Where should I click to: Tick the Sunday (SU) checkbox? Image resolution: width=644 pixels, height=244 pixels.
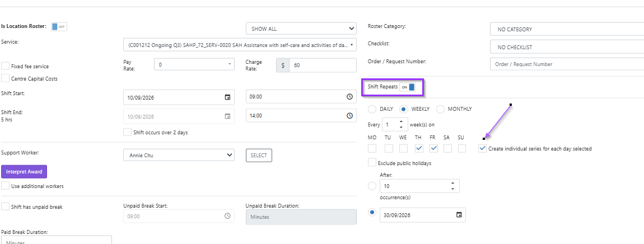(462, 148)
